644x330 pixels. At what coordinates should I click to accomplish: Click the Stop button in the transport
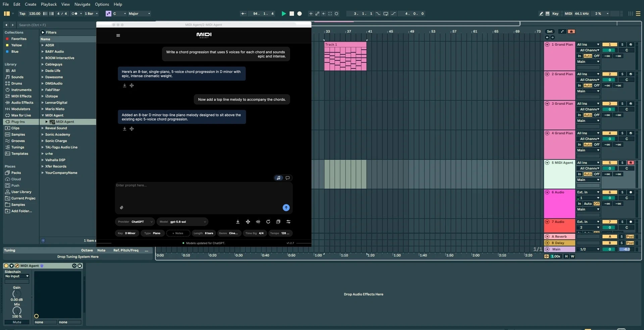(292, 14)
